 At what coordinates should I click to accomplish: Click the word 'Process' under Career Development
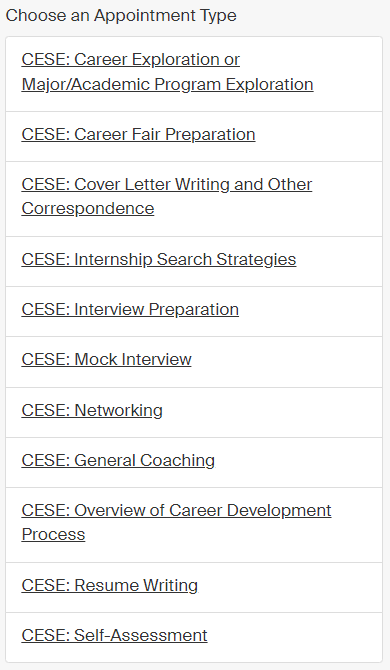tap(53, 535)
